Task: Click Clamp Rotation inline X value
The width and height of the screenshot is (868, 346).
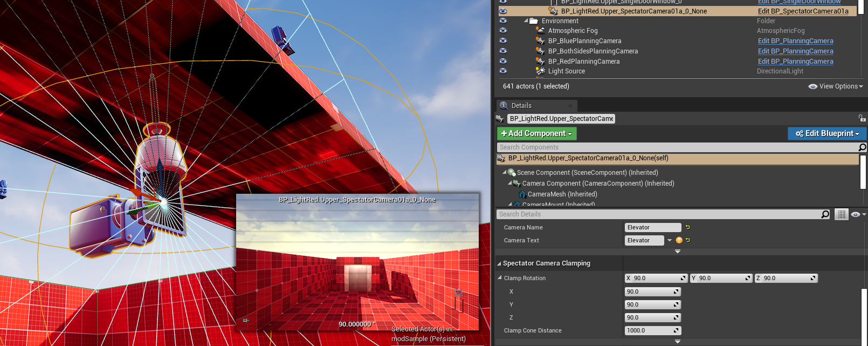Action: coord(656,279)
